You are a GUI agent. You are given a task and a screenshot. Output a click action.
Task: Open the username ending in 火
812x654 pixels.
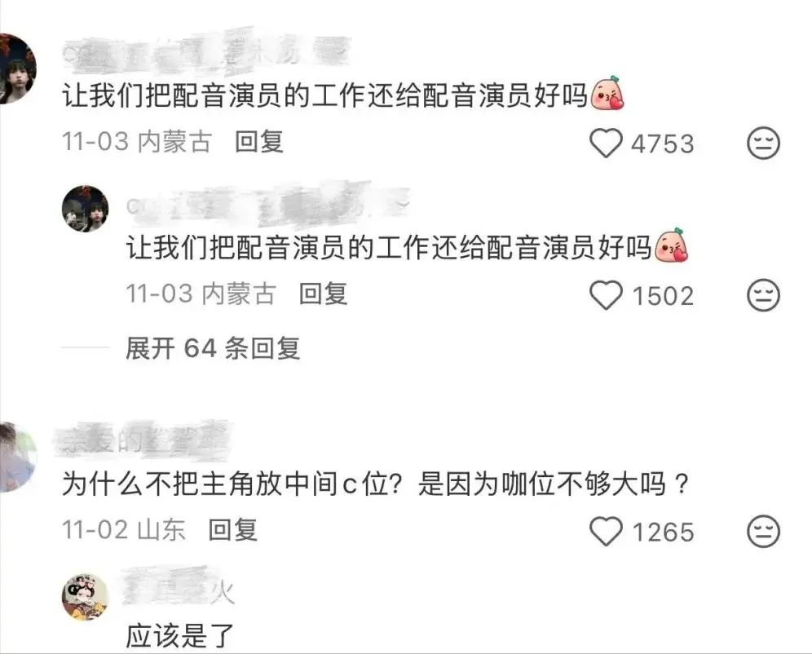point(179,590)
